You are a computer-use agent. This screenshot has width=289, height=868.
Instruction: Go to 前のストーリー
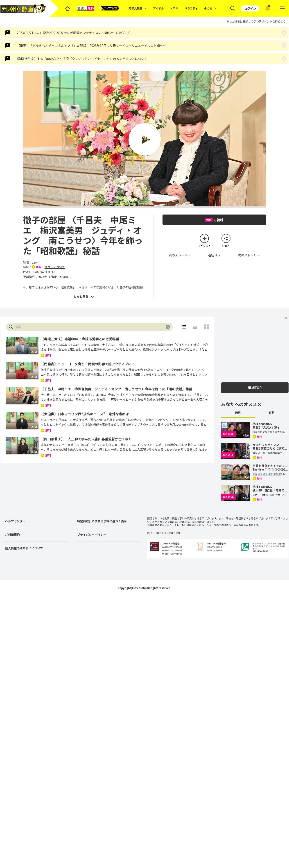(x=180, y=255)
